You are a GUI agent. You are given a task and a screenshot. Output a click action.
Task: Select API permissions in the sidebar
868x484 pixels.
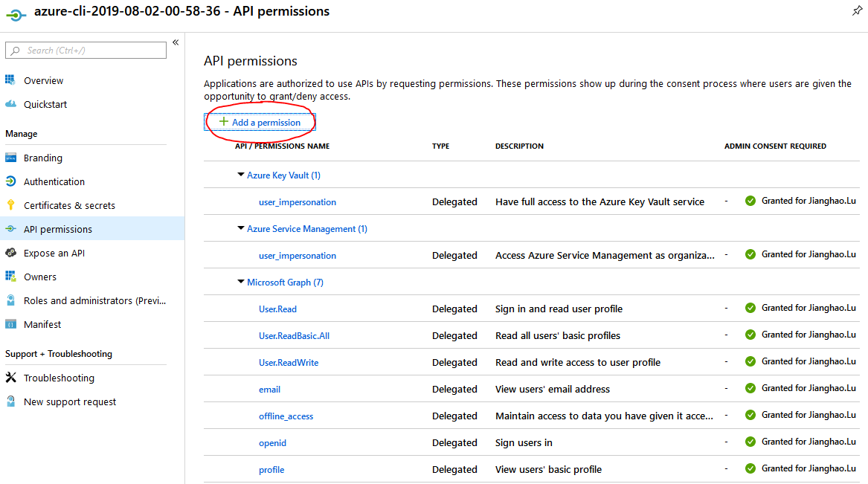[x=92, y=229]
